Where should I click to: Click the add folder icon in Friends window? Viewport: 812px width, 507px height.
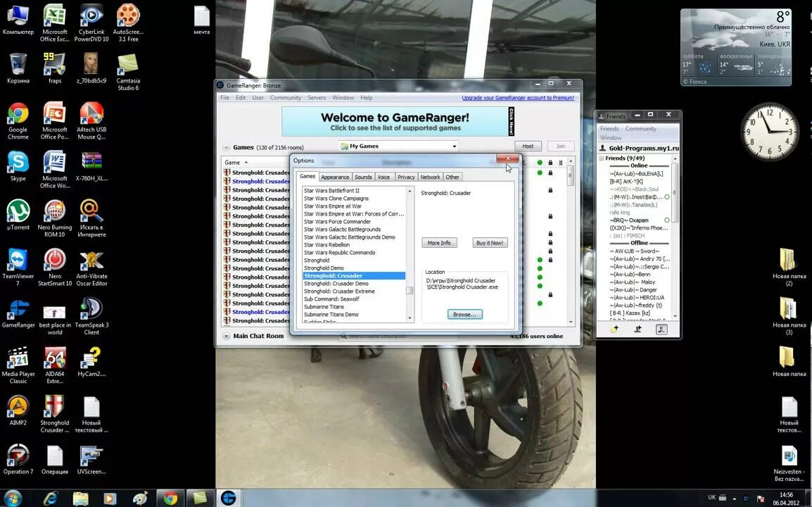click(614, 329)
